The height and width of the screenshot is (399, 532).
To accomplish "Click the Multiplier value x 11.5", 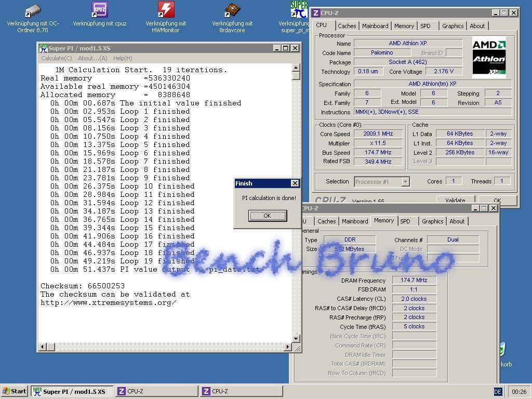I will coord(378,143).
